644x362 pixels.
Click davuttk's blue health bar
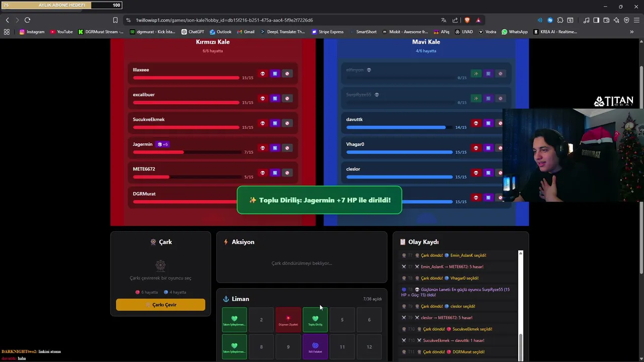coord(399,127)
